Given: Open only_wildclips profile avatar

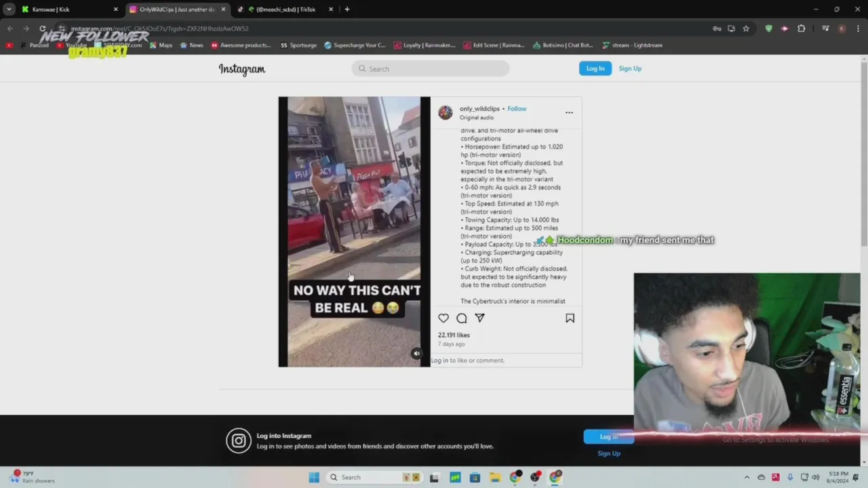Looking at the screenshot, I should (445, 113).
